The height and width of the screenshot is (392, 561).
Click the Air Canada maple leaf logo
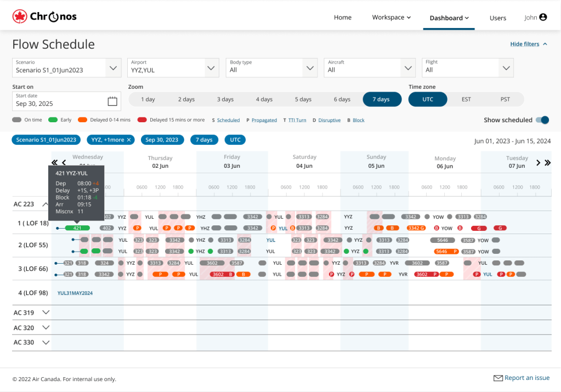tap(20, 17)
